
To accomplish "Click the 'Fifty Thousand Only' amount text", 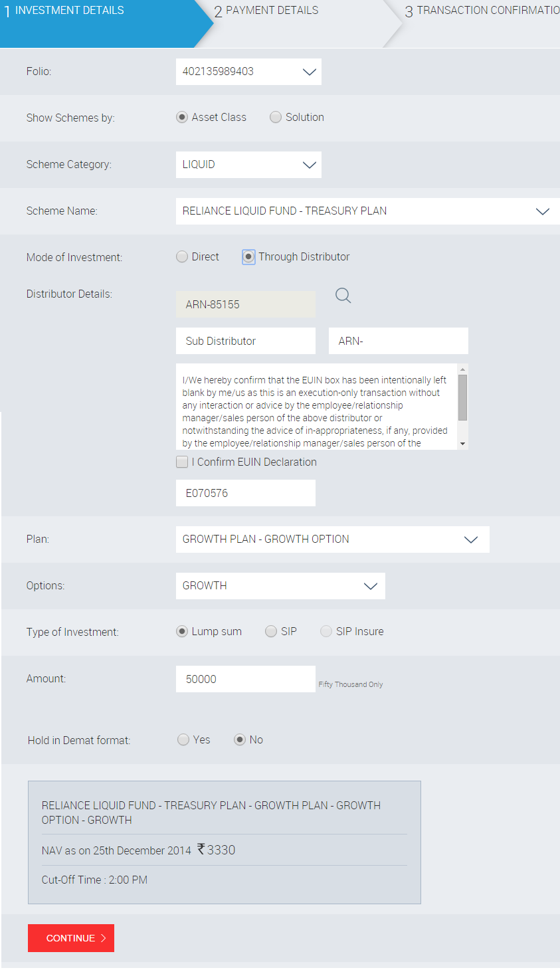I will [351, 684].
